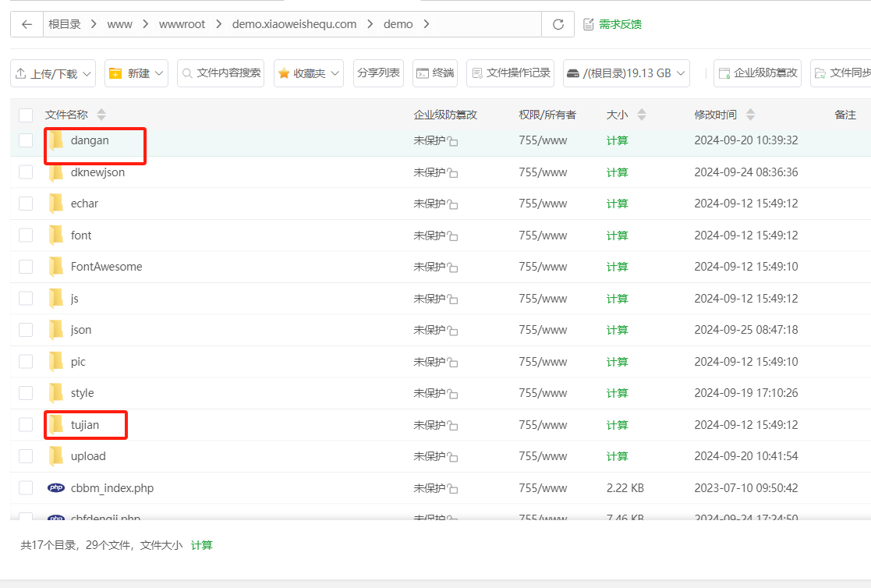Open 文件操作记录 log icon button
Viewport: 871px width, 588px height.
510,73
